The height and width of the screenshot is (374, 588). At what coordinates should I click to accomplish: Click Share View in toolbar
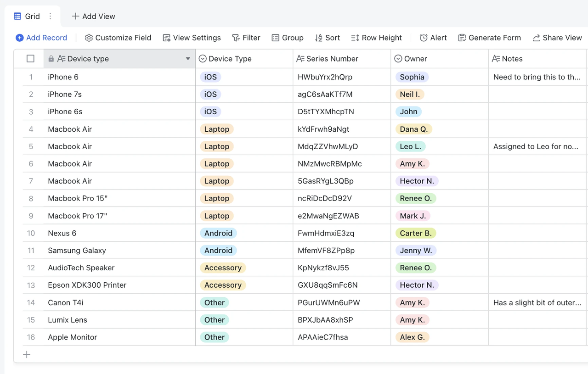[x=557, y=38]
